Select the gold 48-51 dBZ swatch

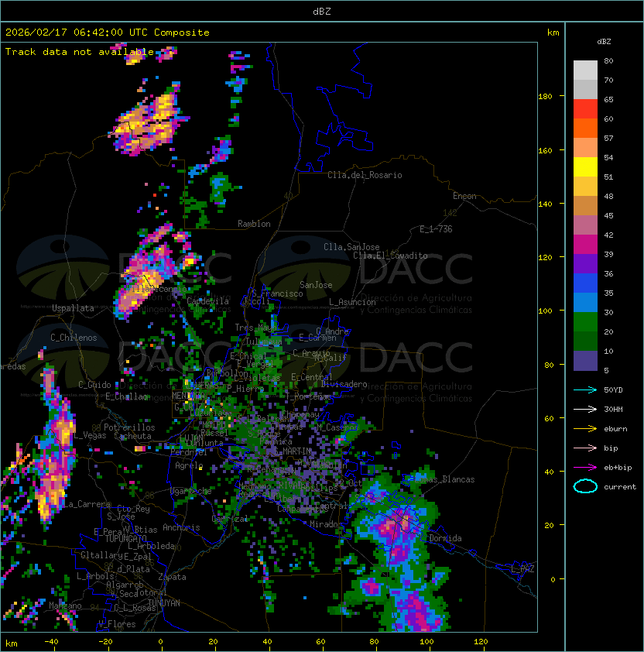tap(585, 187)
